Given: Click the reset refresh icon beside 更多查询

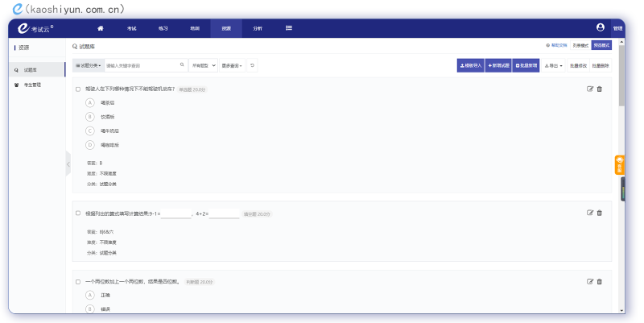Looking at the screenshot, I should (253, 65).
